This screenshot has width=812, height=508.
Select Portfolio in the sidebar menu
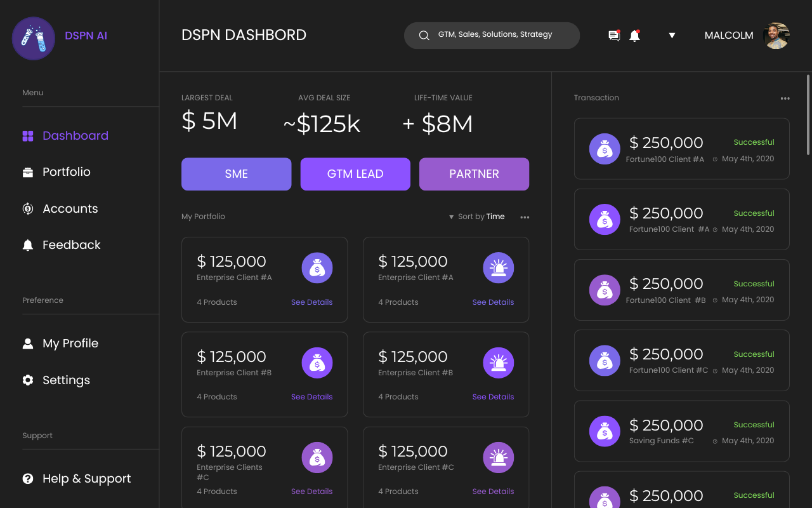[x=66, y=172]
